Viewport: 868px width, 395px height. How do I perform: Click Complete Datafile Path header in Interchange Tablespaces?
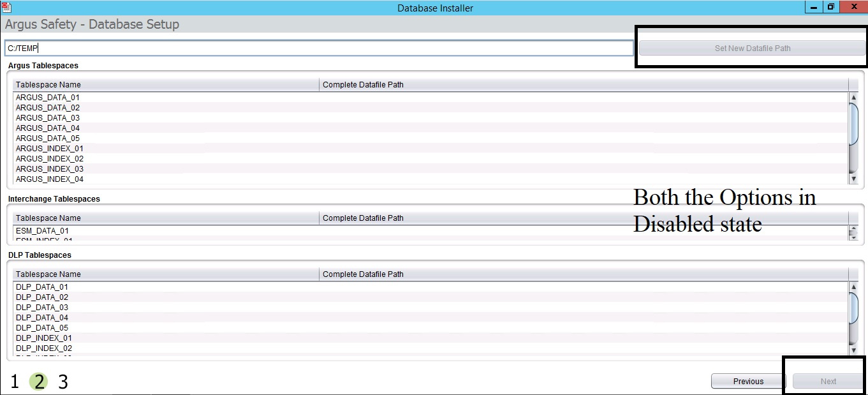[584, 218]
